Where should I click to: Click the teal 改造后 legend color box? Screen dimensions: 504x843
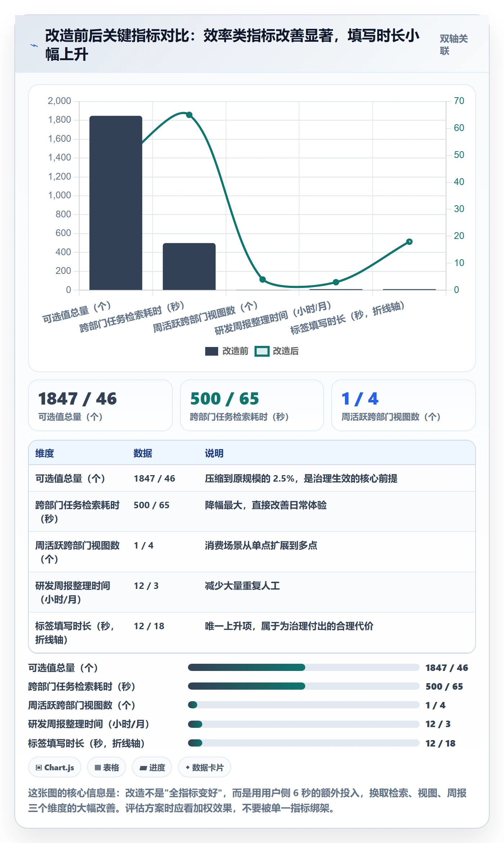pyautogui.click(x=262, y=351)
